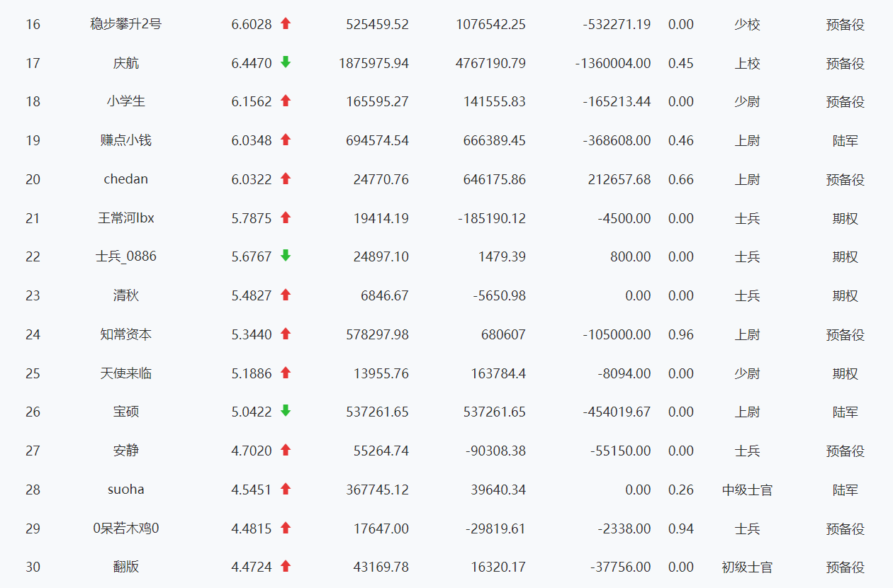Click the red up arrow next to 4.4724

(x=286, y=566)
